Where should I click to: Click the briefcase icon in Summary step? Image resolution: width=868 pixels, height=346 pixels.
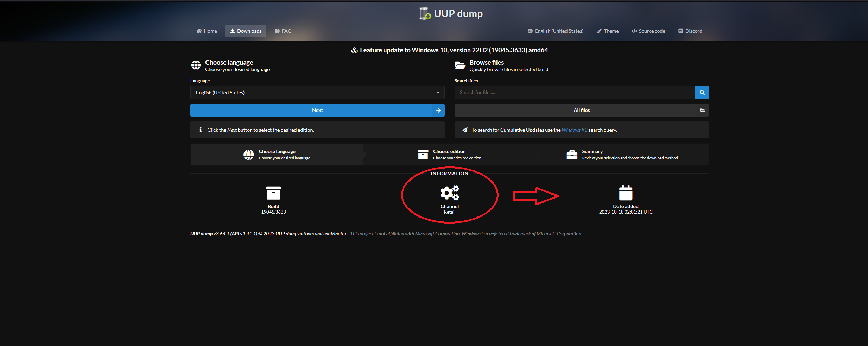572,155
